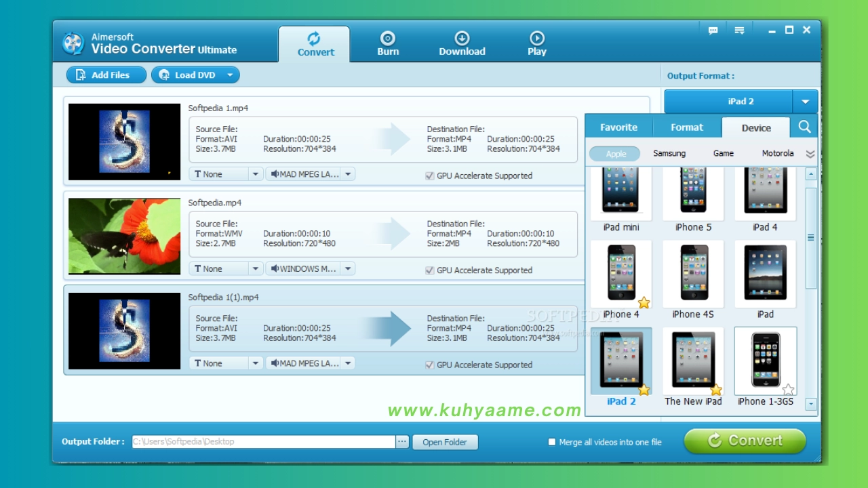Screen dimensions: 868x488
Task: Expand the Load DVD dropdown arrow
Action: point(231,75)
